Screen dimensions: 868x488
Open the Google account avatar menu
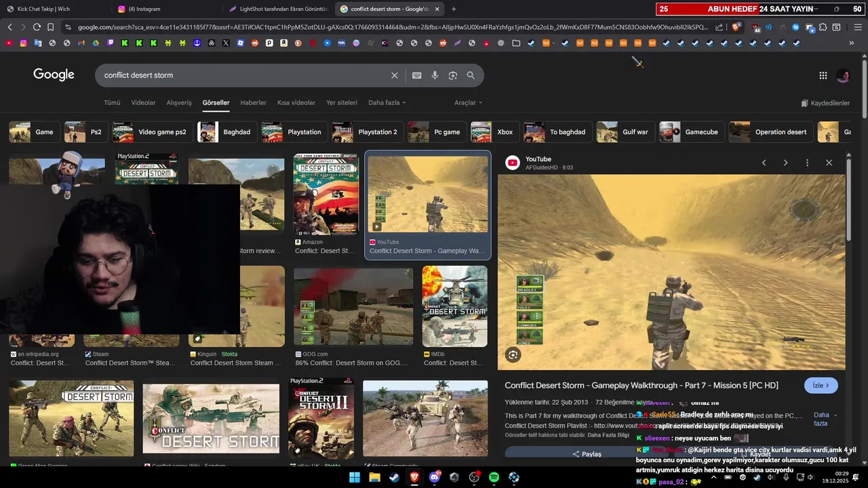[x=843, y=75]
